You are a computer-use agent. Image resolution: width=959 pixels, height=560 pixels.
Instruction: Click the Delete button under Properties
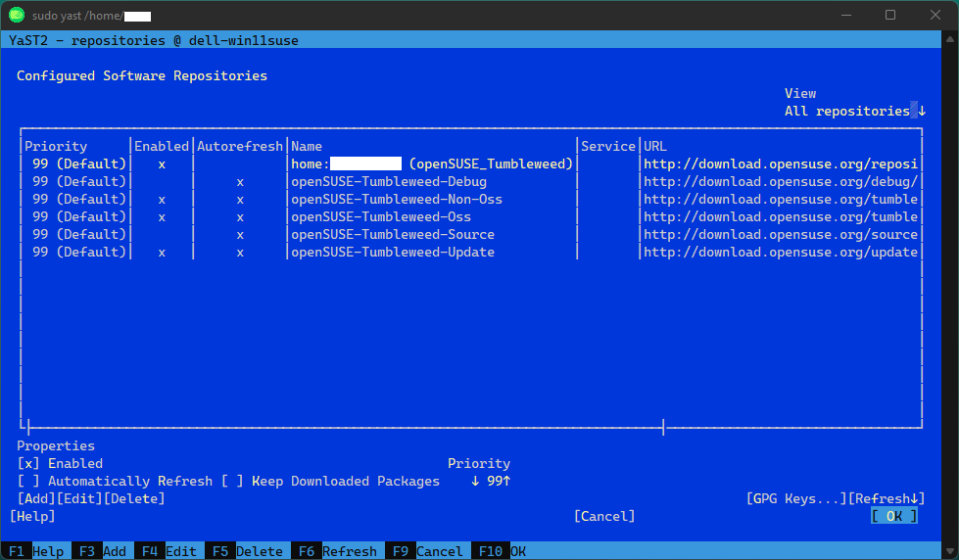(x=134, y=499)
